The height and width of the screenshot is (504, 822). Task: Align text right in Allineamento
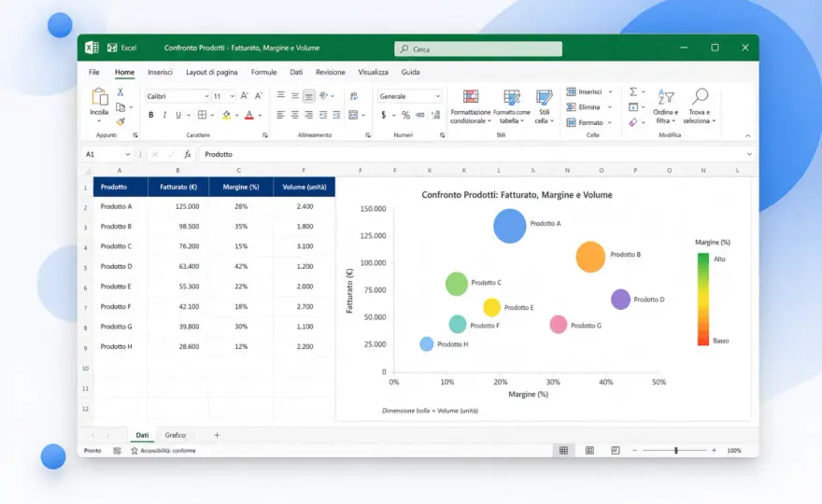point(309,115)
